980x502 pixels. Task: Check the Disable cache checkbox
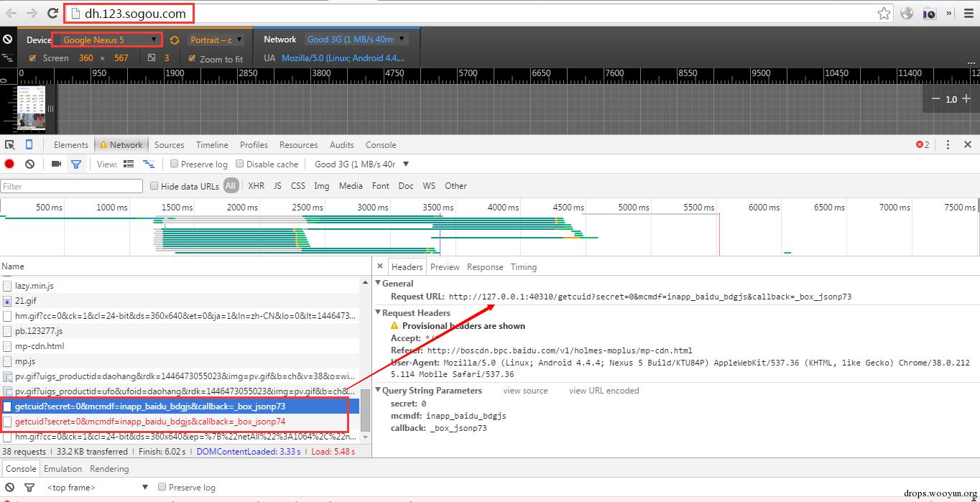pos(240,164)
